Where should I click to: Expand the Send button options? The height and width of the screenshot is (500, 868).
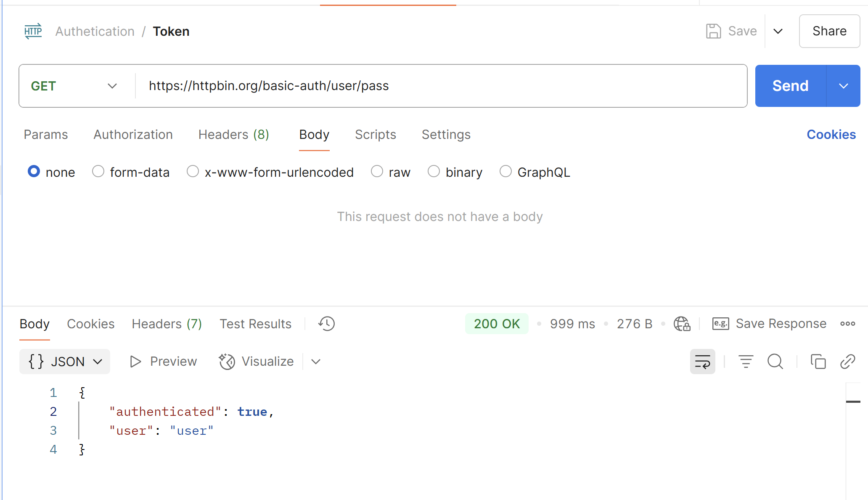pyautogui.click(x=843, y=86)
